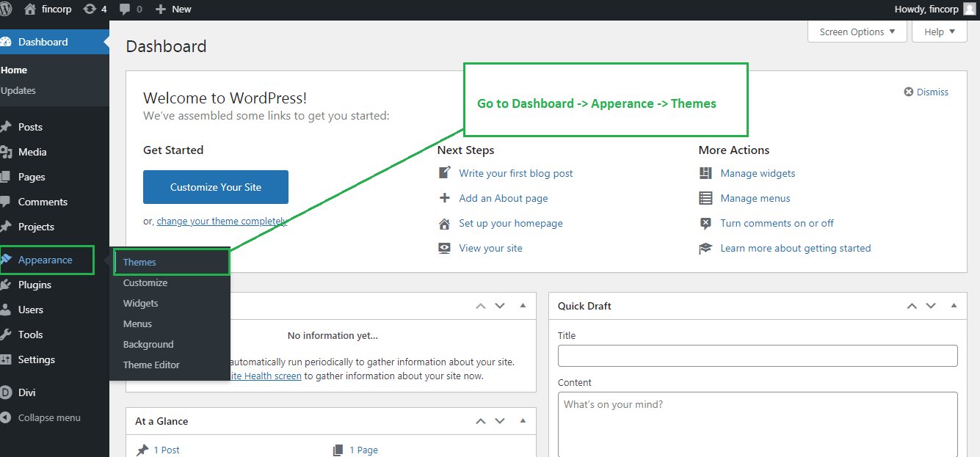Click the Appearance paintbrush icon
980x457 pixels.
(6, 260)
